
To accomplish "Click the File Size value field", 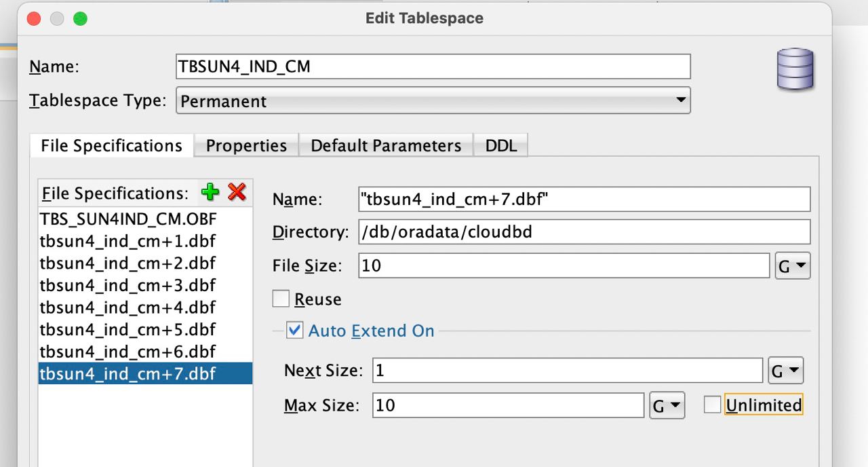I will pyautogui.click(x=564, y=266).
